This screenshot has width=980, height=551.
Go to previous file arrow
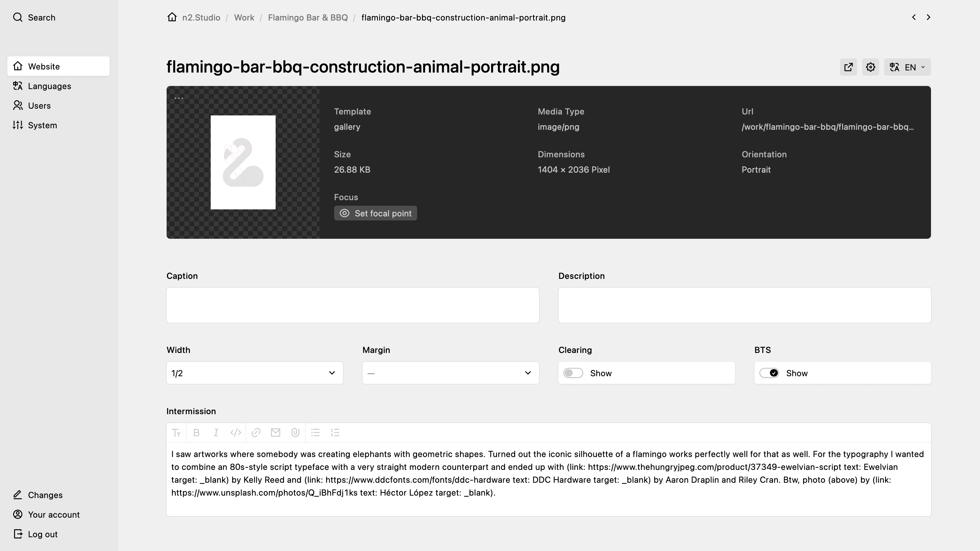(x=914, y=17)
